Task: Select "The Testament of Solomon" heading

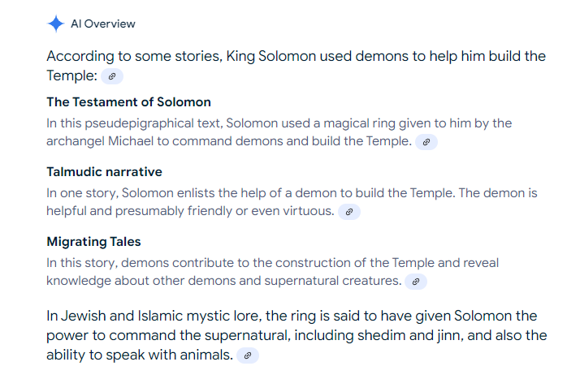Action: (128, 102)
